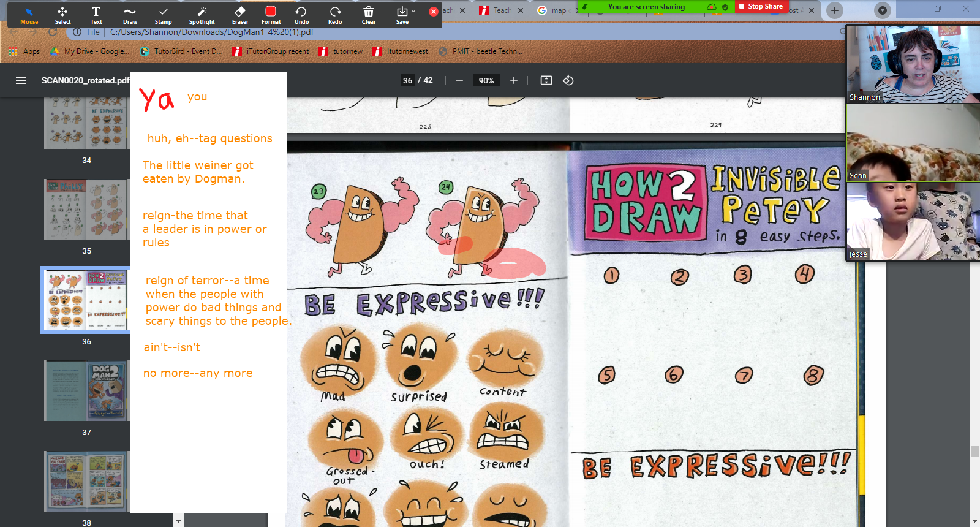The width and height of the screenshot is (980, 527).
Task: Choose the Select annotation tool
Action: pos(62,15)
